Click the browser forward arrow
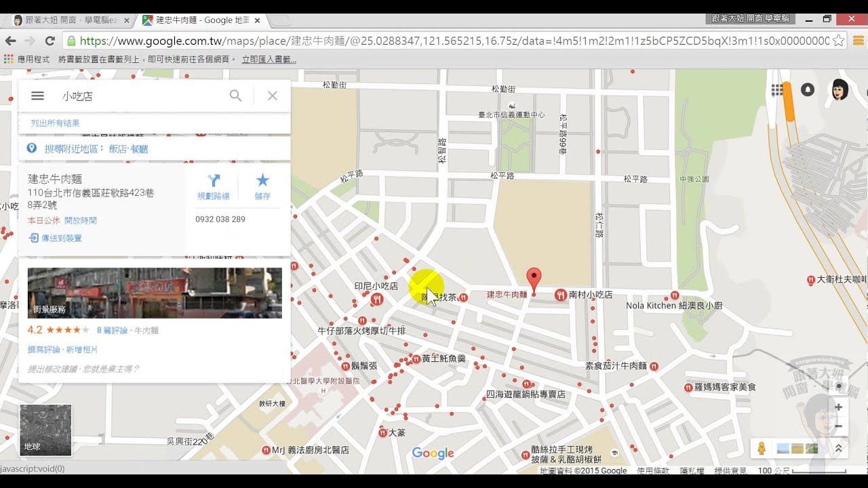 coord(30,41)
